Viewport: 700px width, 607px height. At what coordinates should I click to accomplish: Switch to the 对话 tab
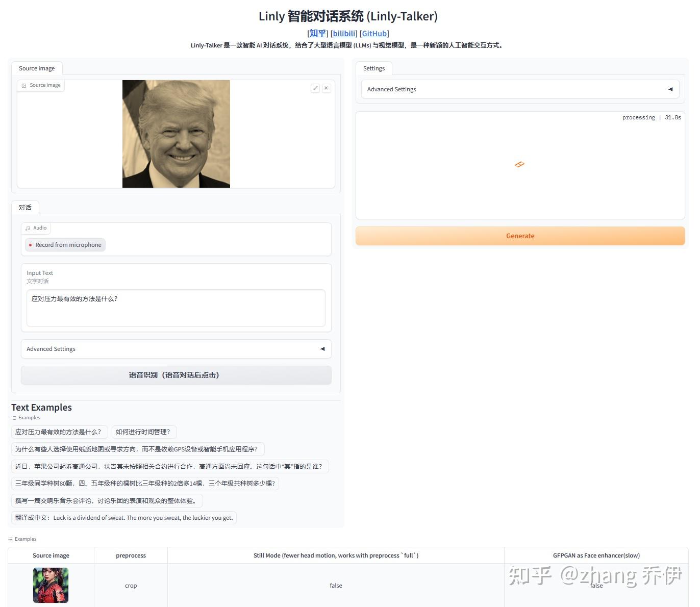tap(25, 207)
